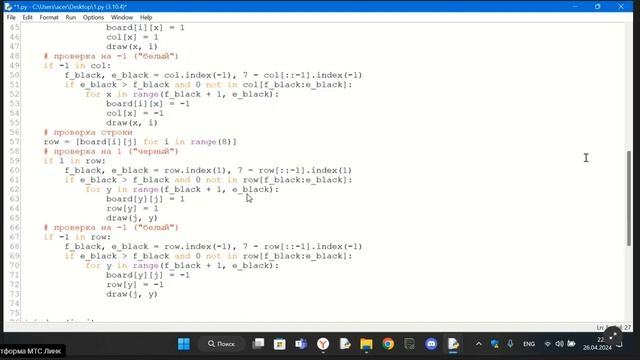640x360 pixels.
Task: Click the Windows Security tray icon
Action: (495, 344)
